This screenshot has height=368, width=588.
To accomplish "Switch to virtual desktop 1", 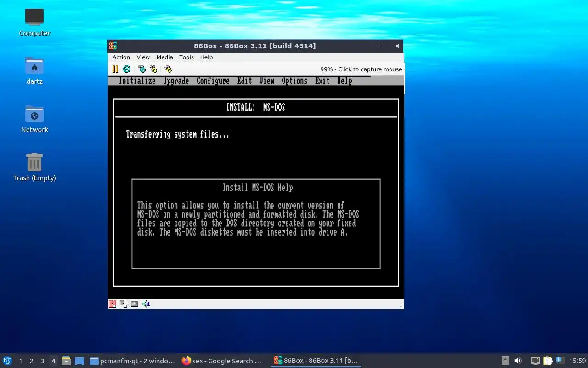I will [21, 361].
